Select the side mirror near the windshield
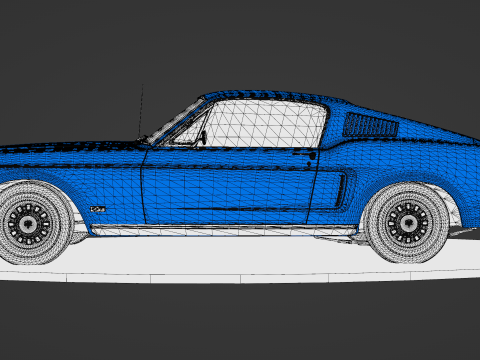The height and width of the screenshot is (360, 480). (203, 137)
